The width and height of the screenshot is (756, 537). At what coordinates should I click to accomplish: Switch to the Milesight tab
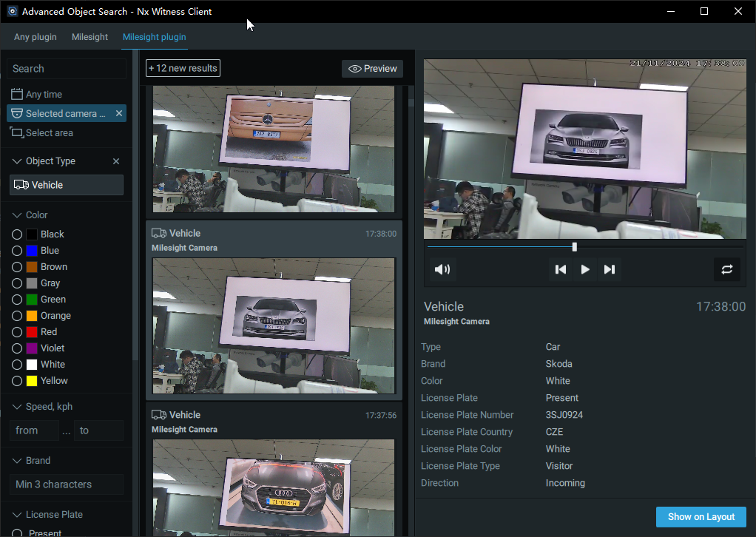click(90, 37)
